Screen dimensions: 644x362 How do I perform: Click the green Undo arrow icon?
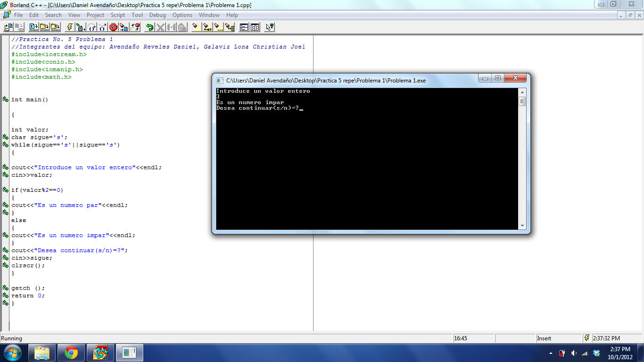click(149, 27)
